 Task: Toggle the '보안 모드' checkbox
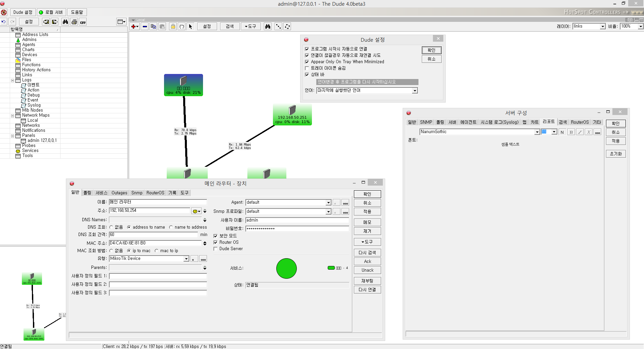pos(215,236)
